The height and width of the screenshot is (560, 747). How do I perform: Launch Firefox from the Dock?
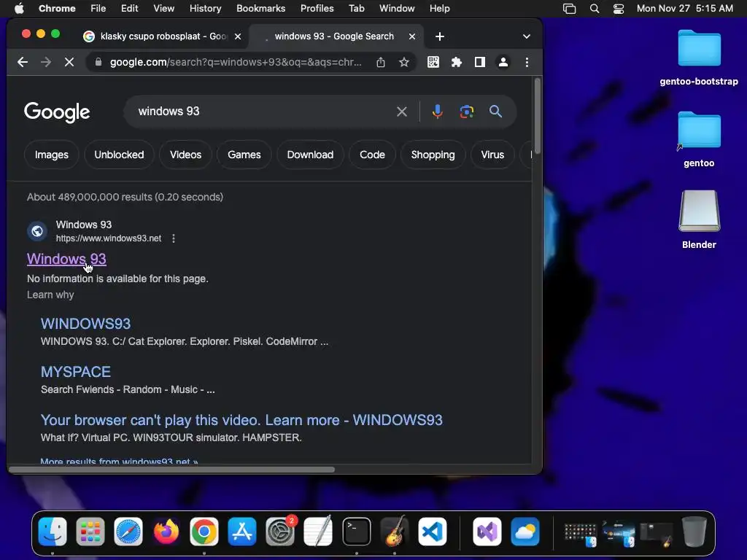[166, 532]
